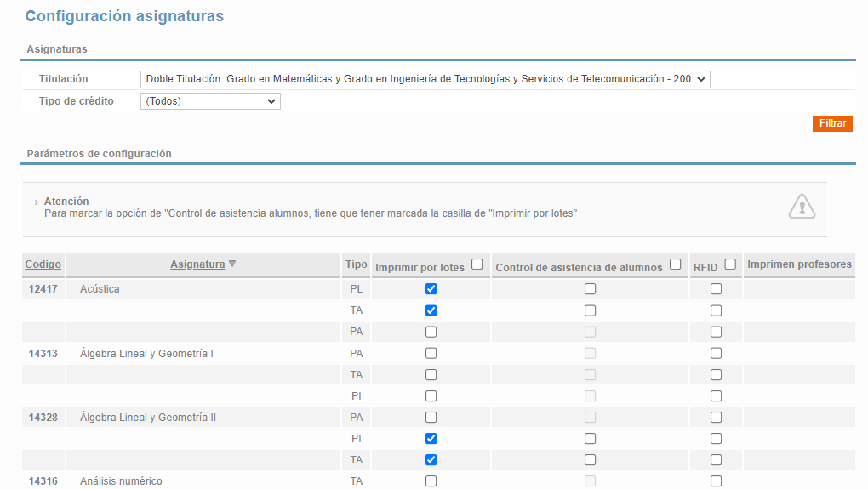Uncheck Imprimir por lotes for Geometría II PI
Viewport: 868px width, 489px height.
[431, 439]
